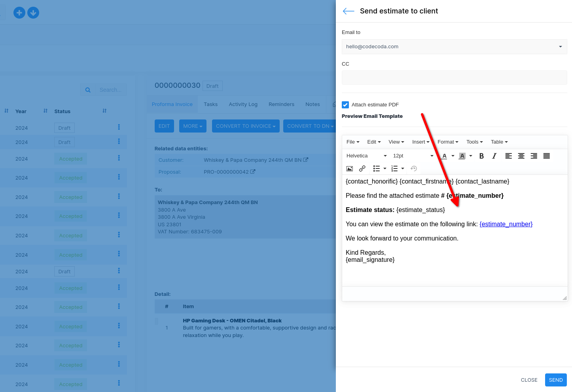This screenshot has width=572, height=392.
Task: Toggle italic formatting in the editor
Action: tap(494, 156)
